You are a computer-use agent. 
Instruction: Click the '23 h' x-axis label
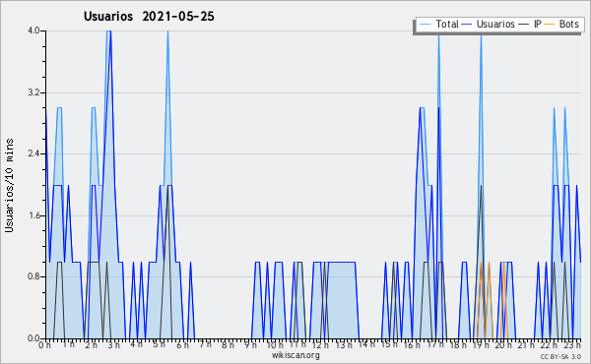coord(572,345)
